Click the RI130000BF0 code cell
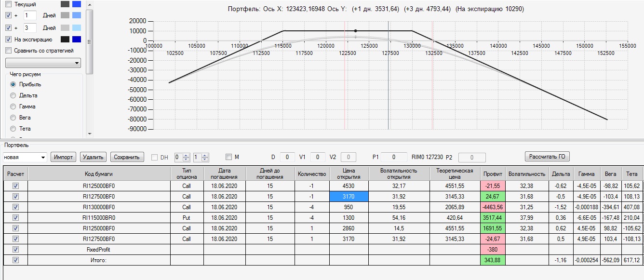The width and height of the screenshot is (644, 280). (x=99, y=207)
